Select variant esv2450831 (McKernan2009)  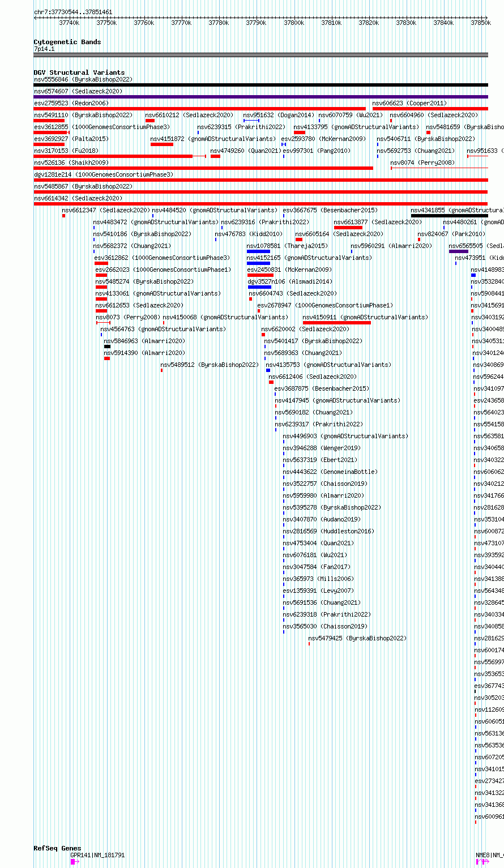[289, 270]
